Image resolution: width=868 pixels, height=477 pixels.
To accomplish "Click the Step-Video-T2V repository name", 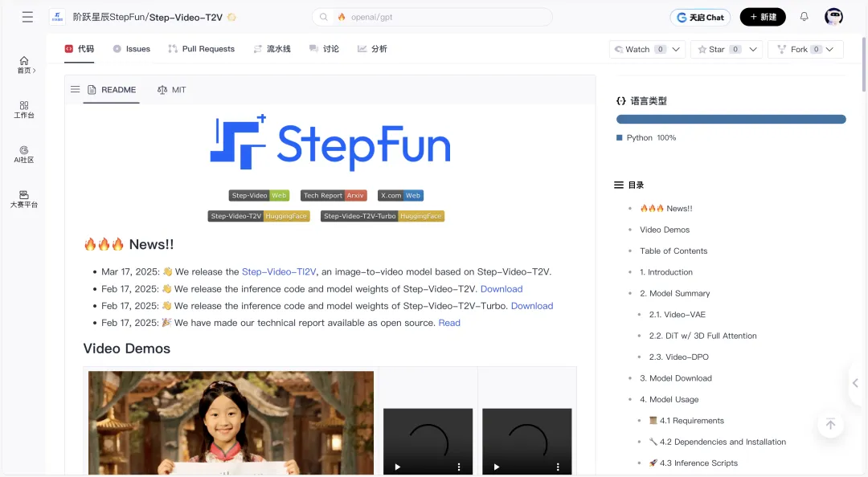I will click(186, 17).
